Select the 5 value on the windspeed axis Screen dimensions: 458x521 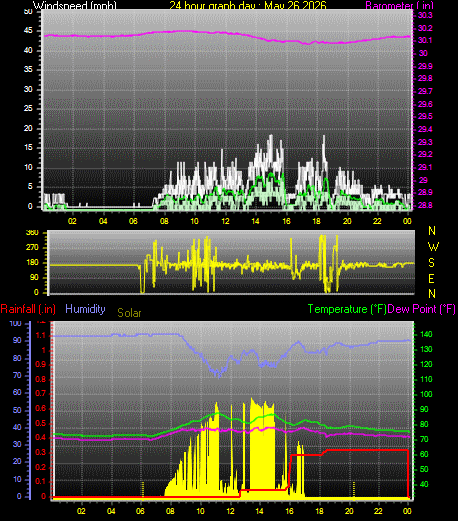[30, 186]
